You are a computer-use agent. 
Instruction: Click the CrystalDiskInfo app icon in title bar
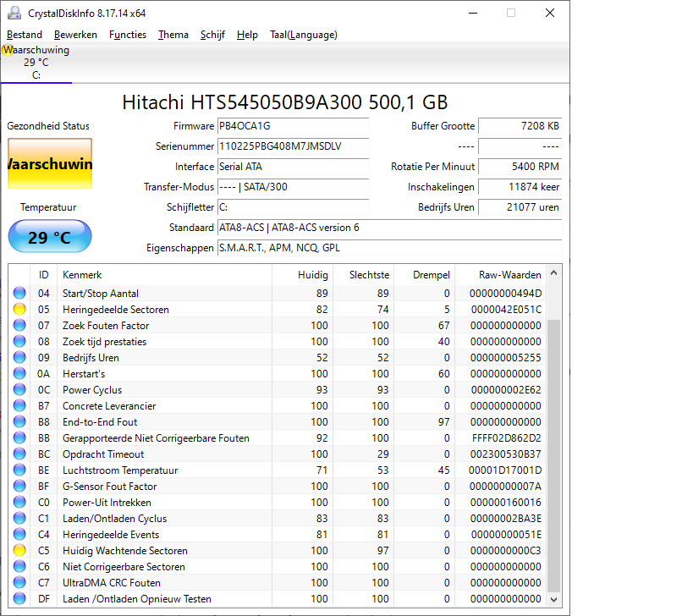click(x=14, y=13)
